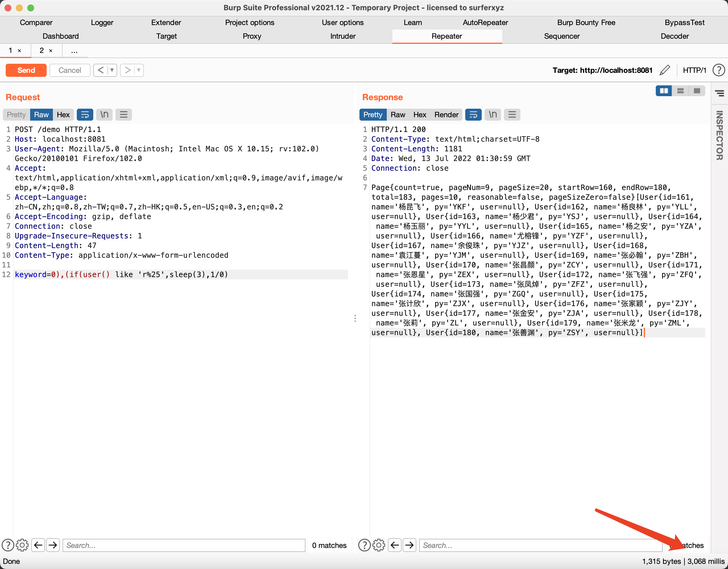Select top-bottom stacked layout icon
The width and height of the screenshot is (728, 569).
(x=680, y=91)
